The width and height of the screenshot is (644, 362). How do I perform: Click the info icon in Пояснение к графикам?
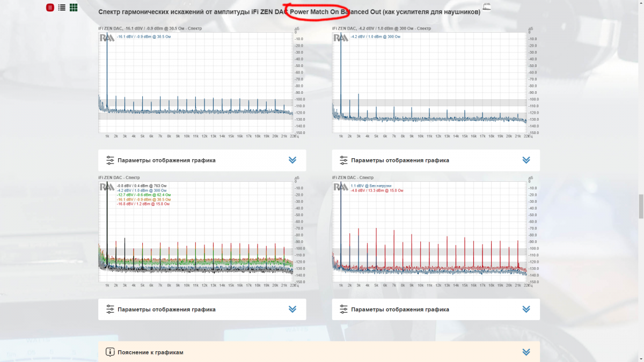coord(111,352)
